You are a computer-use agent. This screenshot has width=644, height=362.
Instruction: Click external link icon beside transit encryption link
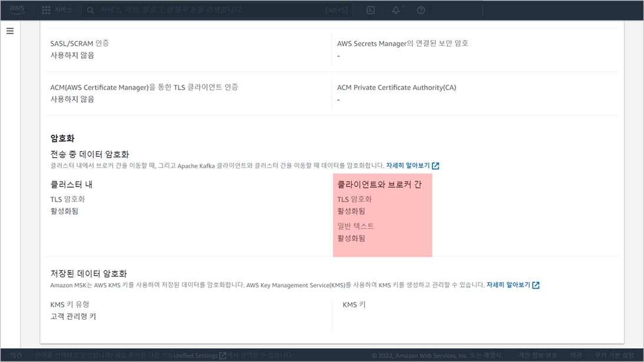(436, 166)
